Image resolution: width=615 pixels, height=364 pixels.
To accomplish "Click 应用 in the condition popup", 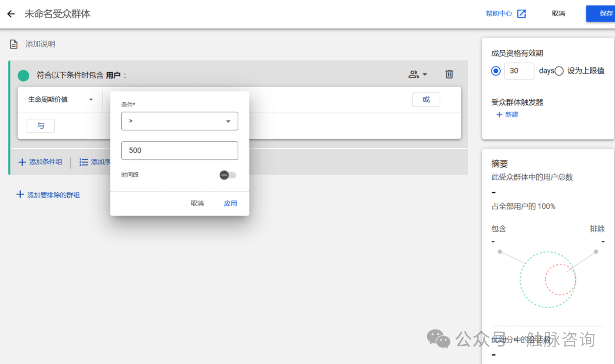I will coord(230,203).
